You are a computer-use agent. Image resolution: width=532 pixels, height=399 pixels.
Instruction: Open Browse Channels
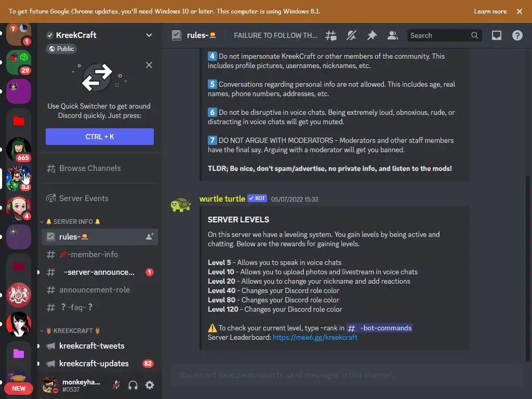(100, 168)
